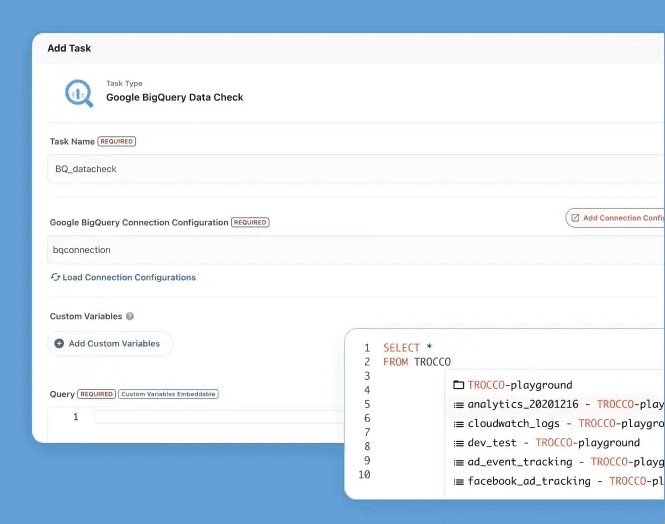Click the refresh icon beside Load Connection Configurations
Screen dimensions: 665x524
click(55, 277)
